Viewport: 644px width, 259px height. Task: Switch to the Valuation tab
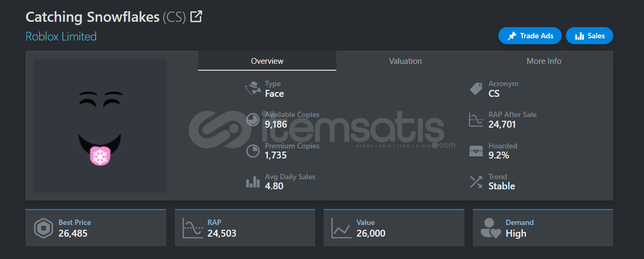pyautogui.click(x=405, y=61)
